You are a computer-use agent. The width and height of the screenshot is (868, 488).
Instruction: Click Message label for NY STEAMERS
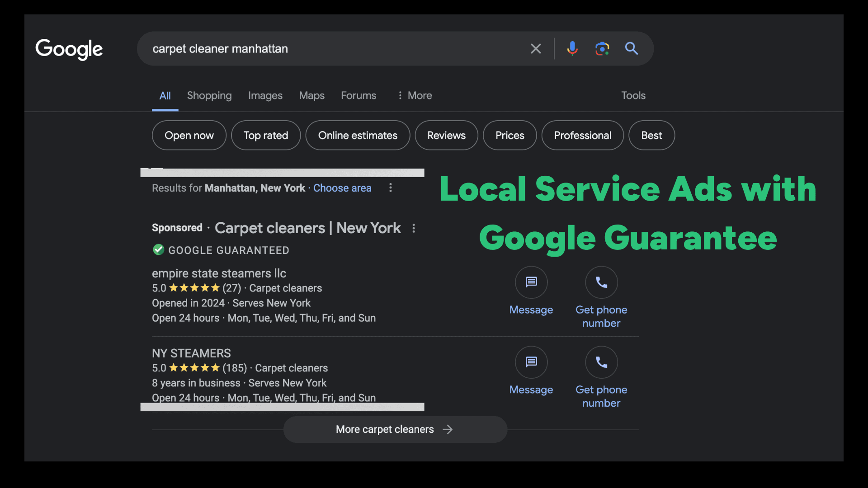(531, 390)
